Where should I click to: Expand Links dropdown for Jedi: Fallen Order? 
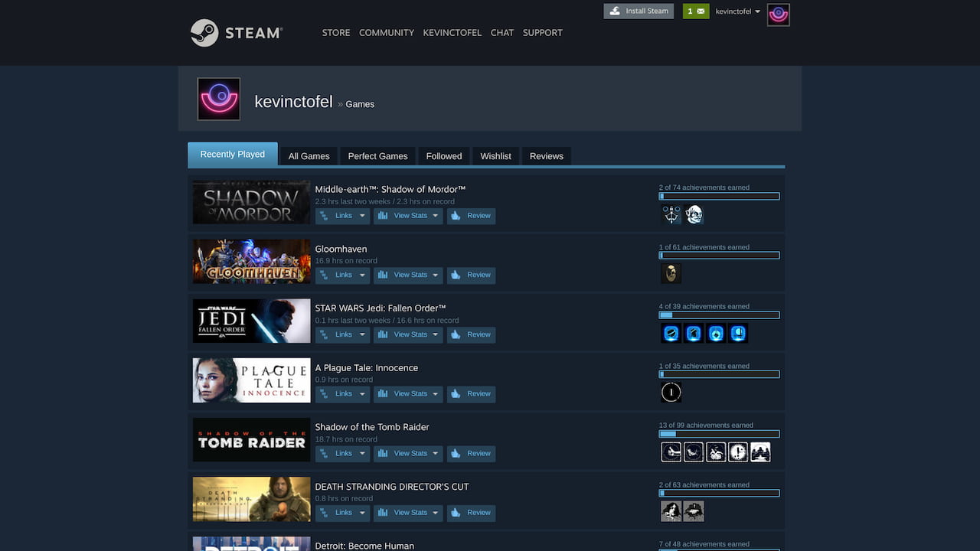pyautogui.click(x=342, y=334)
